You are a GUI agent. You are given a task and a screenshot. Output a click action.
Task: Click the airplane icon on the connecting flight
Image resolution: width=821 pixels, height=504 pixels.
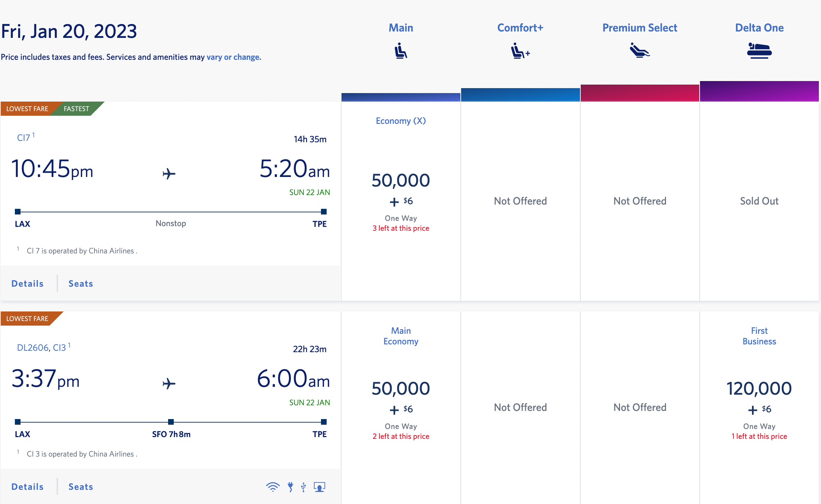169,383
